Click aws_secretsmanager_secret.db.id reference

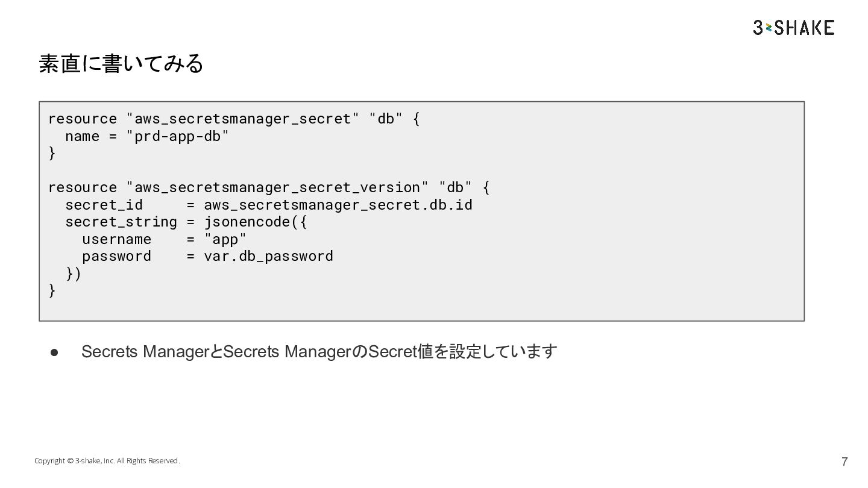(x=338, y=205)
